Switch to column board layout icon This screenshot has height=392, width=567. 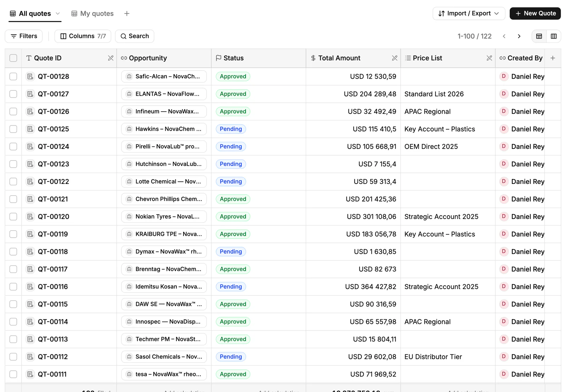(x=554, y=36)
